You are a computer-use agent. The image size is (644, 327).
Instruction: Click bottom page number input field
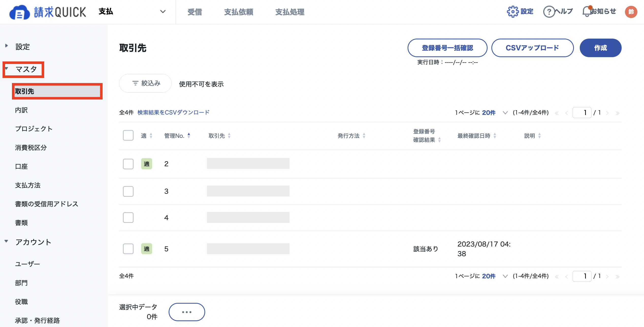[x=582, y=276]
